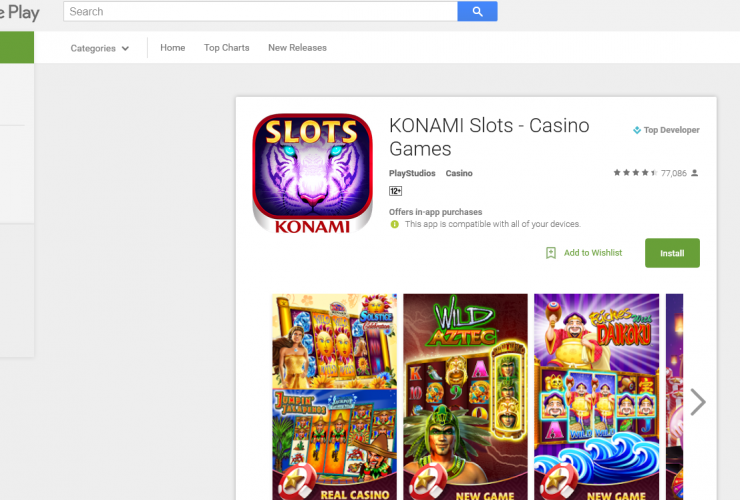Expand the Categories dropdown
This screenshot has width=740, height=500.
100,48
